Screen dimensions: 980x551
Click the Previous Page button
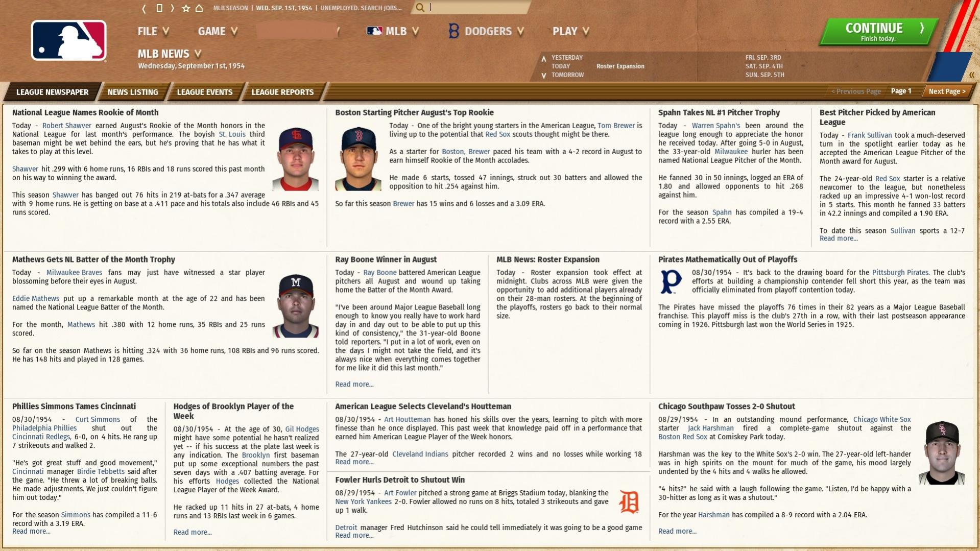coord(856,91)
